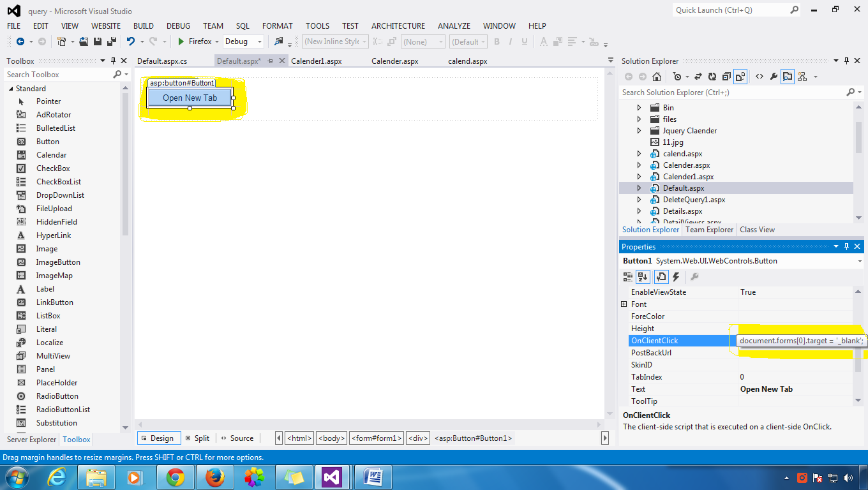This screenshot has width=868, height=490.
Task: Open Google Chrome from the taskbar
Action: (x=176, y=477)
